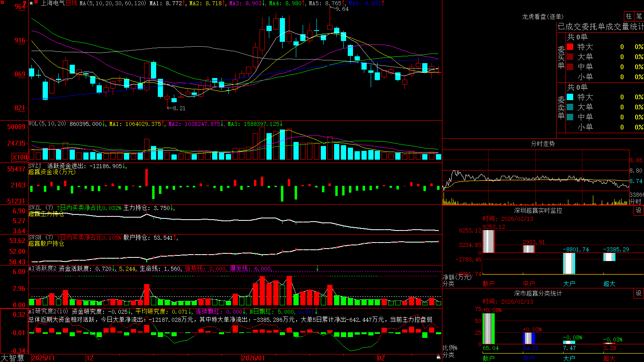Open 设 settings for 深圳超赢实时监控
This screenshot has width=644, height=362.
[639, 210]
